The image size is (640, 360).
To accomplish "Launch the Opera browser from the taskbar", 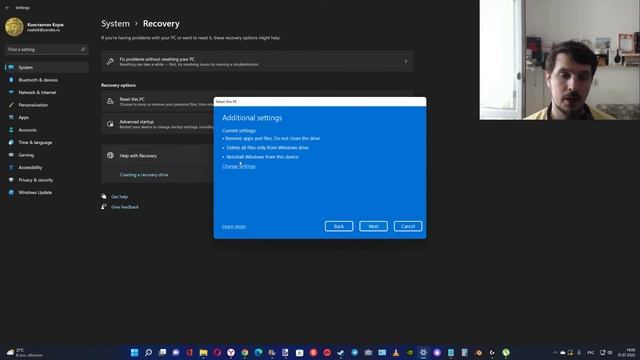I will [217, 352].
